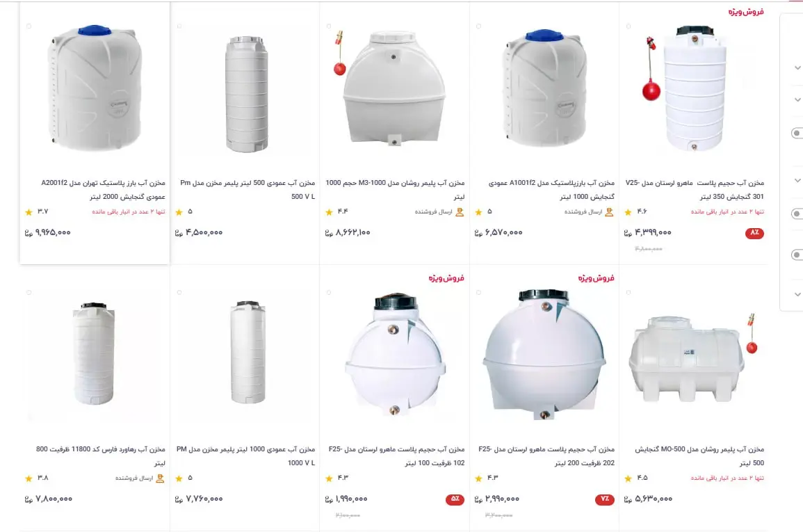Click the seller-shipping icon on the A1001f2 1000 liter card
Image resolution: width=803 pixels, height=532 pixels.
point(609,212)
